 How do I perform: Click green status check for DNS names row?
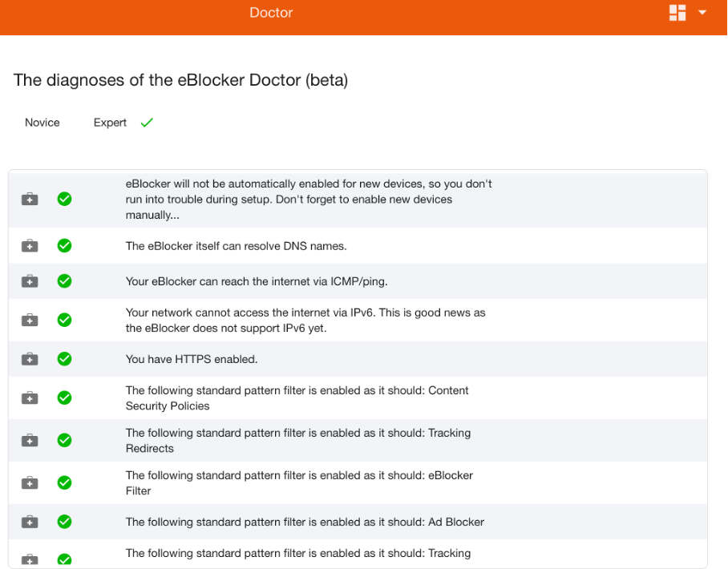point(64,245)
